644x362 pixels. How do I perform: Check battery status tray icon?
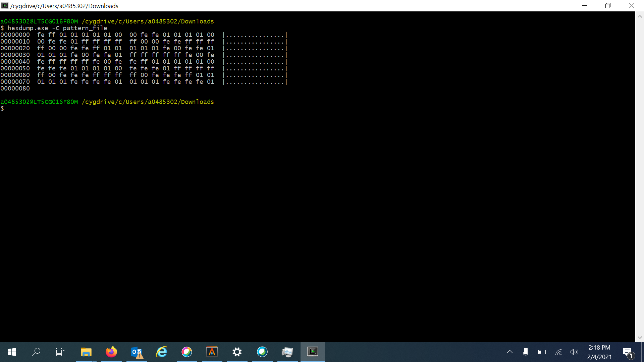tap(542, 352)
